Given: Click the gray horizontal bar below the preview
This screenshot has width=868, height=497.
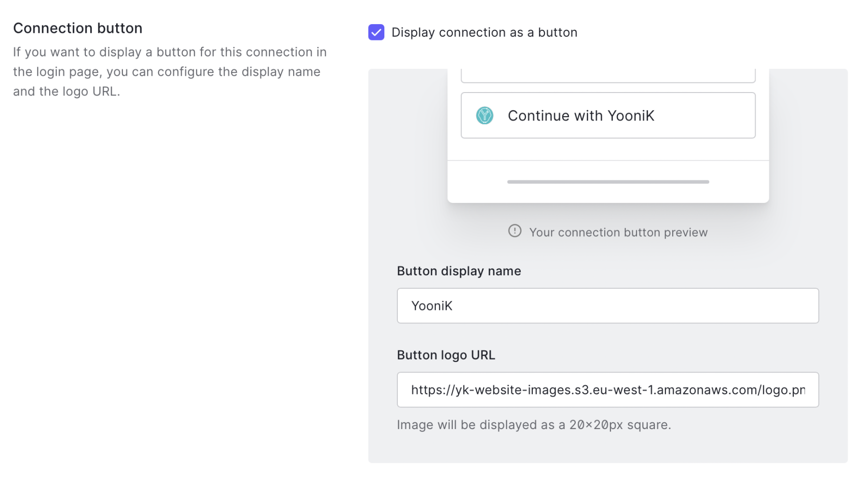Looking at the screenshot, I should pos(608,182).
